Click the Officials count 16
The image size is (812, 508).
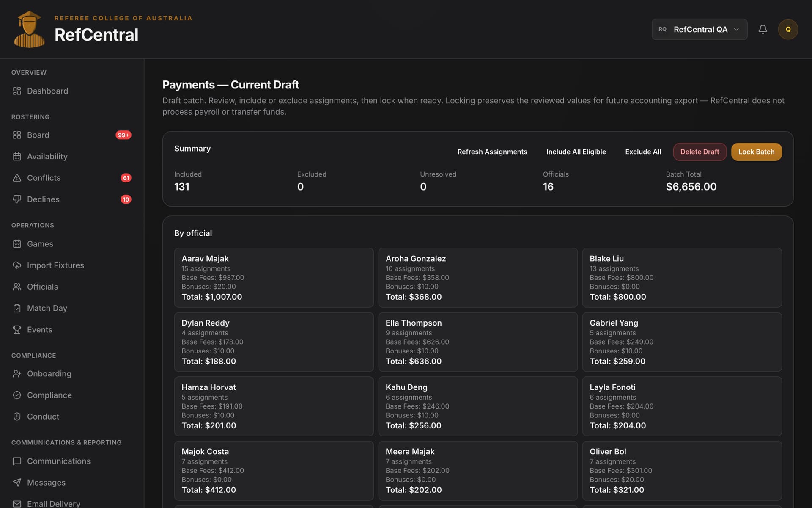click(548, 187)
